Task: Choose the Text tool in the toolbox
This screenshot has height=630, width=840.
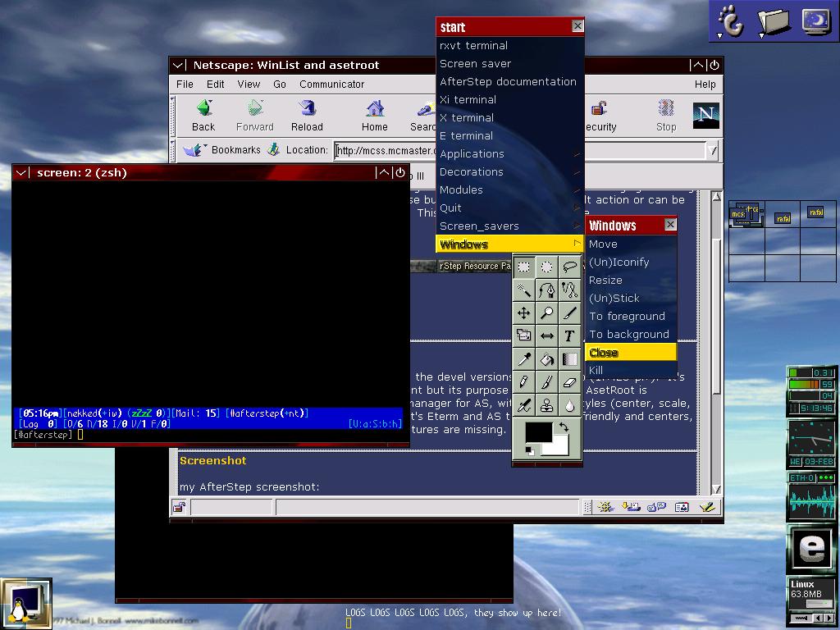Action: coord(569,336)
